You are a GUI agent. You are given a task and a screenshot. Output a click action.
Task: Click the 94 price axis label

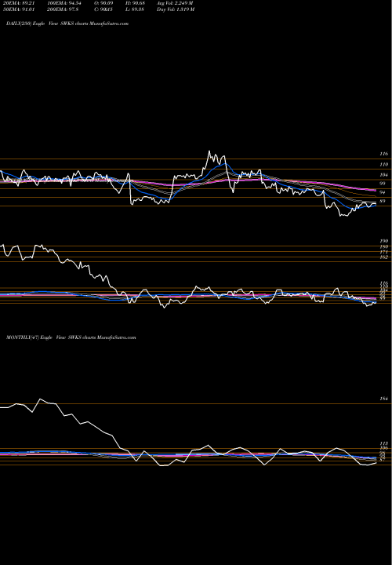point(383,192)
